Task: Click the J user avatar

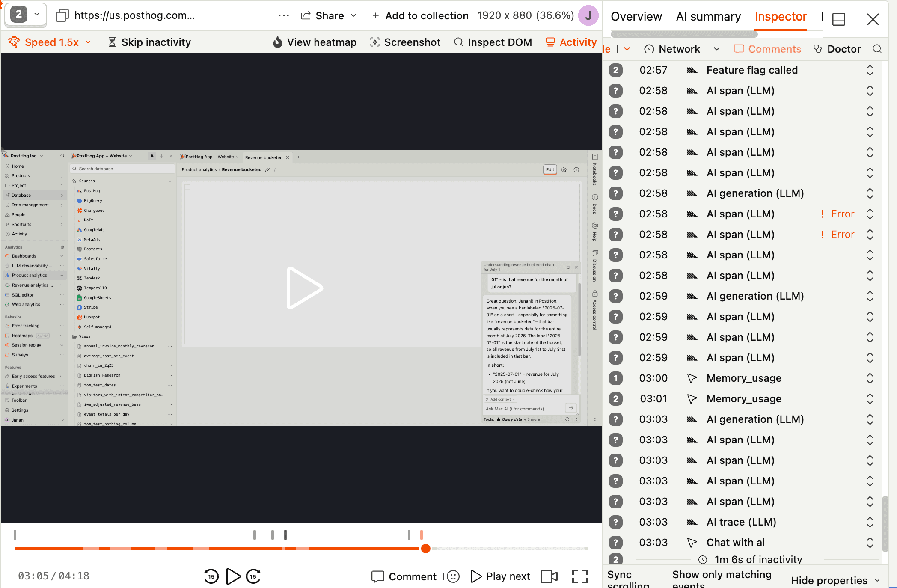Action: coord(588,15)
